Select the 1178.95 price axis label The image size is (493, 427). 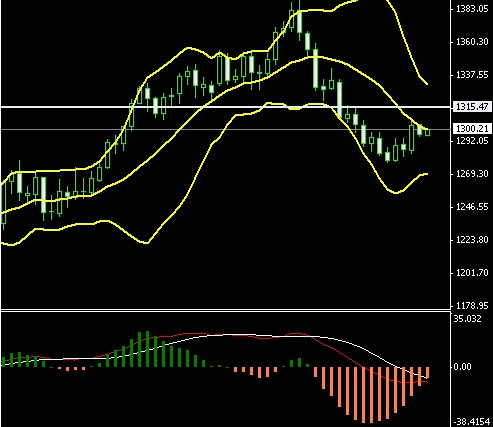[472, 305]
